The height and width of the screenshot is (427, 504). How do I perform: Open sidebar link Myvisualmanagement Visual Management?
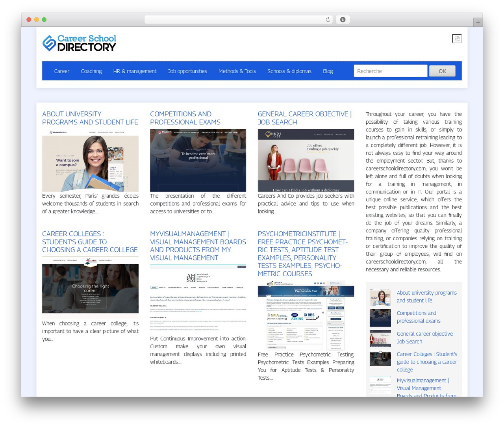pos(426,388)
